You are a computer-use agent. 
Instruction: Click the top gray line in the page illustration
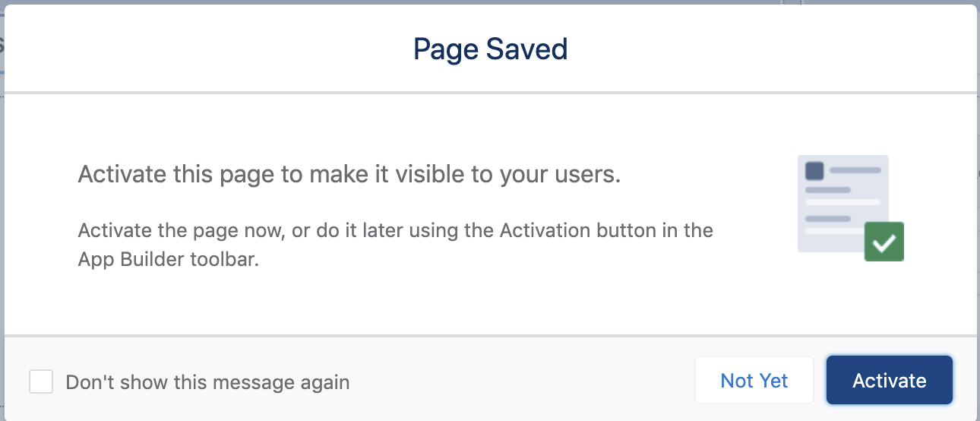click(x=855, y=170)
